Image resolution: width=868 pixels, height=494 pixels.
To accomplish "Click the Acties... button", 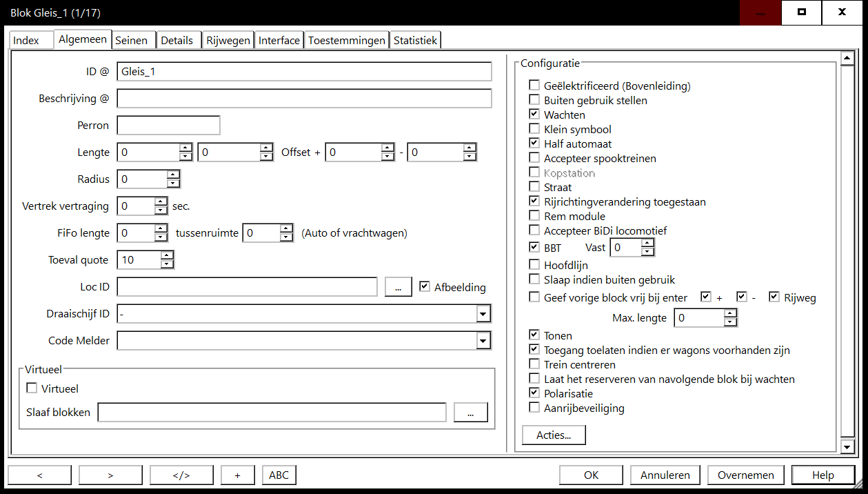I will pyautogui.click(x=554, y=435).
